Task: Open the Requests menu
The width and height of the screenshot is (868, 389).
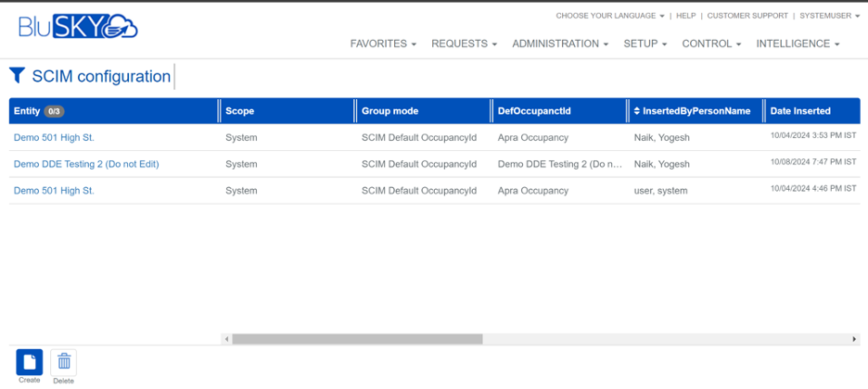Action: [464, 44]
